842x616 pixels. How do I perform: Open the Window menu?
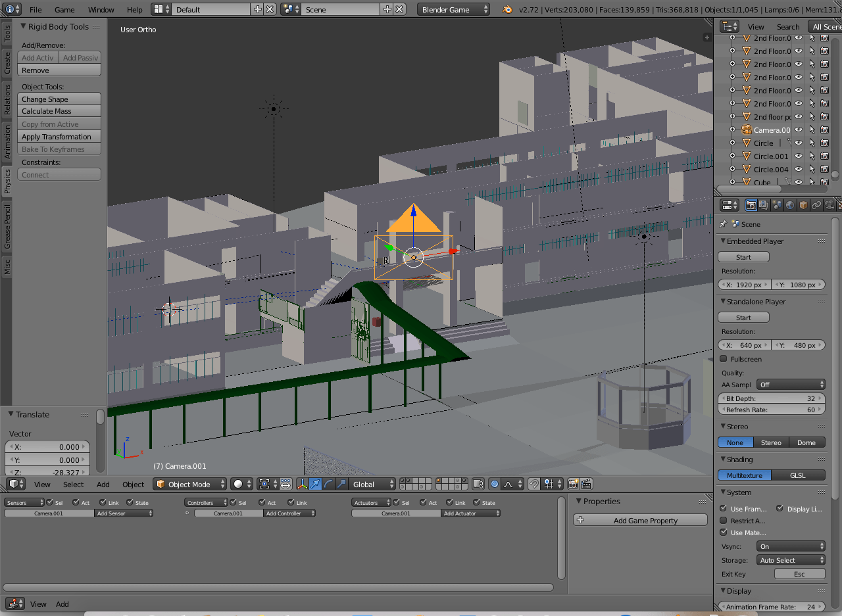pos(101,10)
